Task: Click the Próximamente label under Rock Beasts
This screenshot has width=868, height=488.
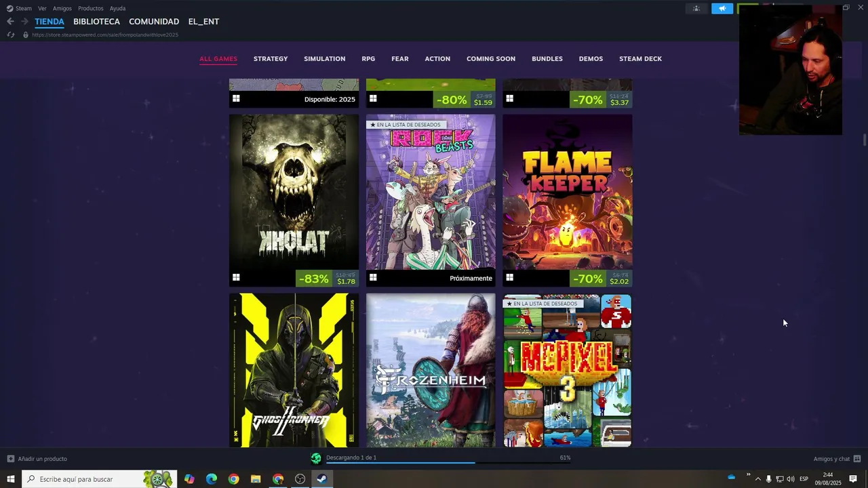Action: 471,279
